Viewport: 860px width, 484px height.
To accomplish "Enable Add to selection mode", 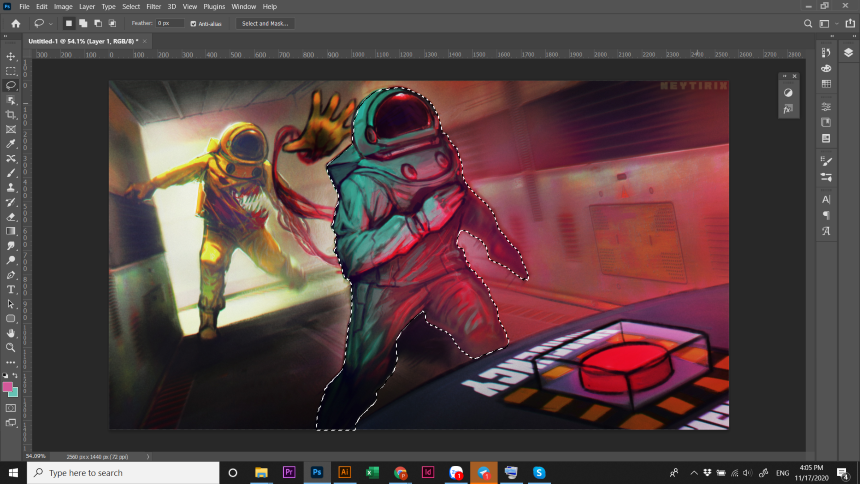I will (83, 23).
